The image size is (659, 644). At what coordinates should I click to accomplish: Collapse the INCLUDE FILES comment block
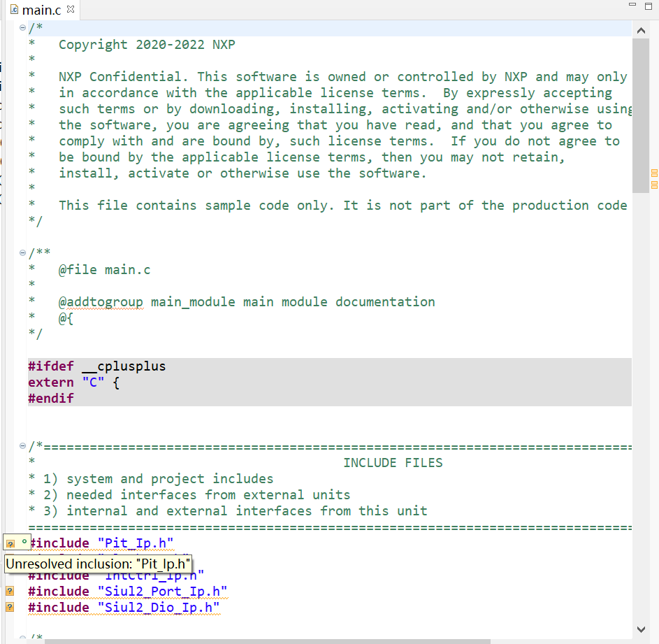(22, 446)
